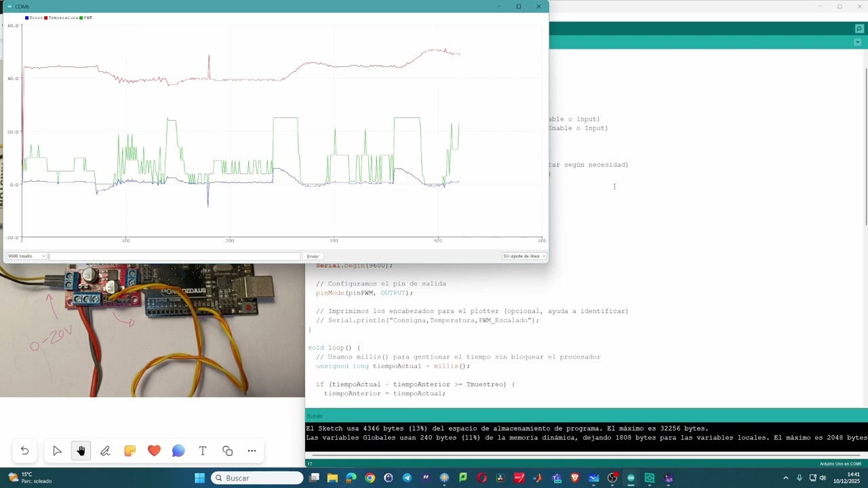This screenshot has width=868, height=488.
Task: Open the red PDF app in taskbar
Action: 519,478
